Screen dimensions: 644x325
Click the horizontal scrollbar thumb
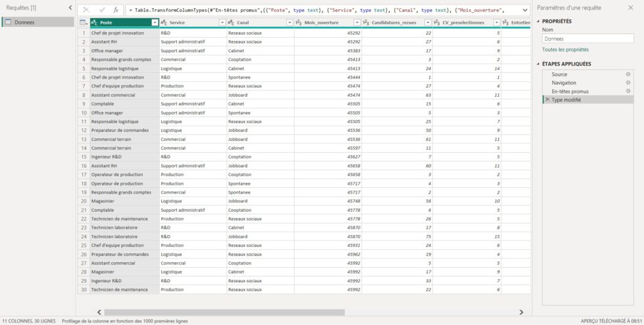(x=225, y=312)
